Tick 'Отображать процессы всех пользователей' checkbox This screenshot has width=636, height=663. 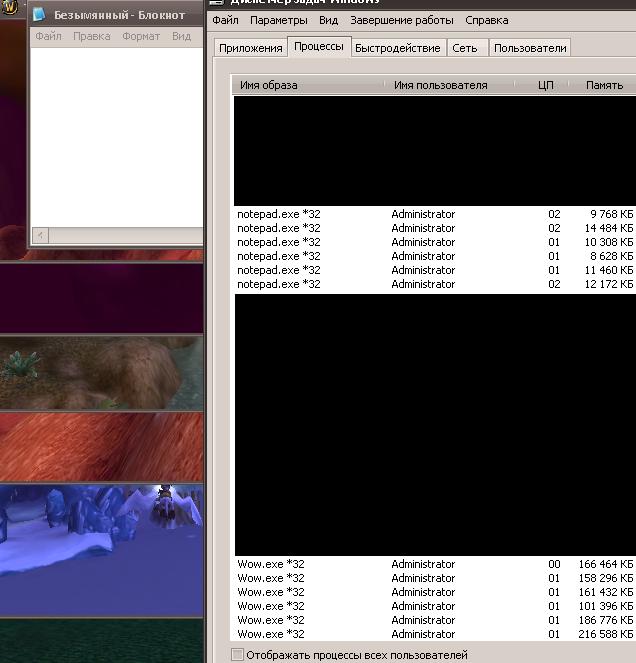pyautogui.click(x=237, y=655)
